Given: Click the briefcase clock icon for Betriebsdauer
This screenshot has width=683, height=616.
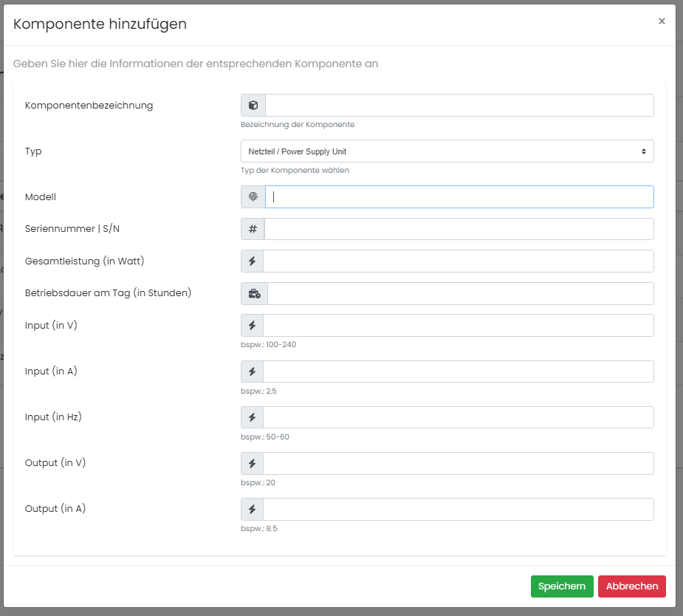Looking at the screenshot, I should coord(254,294).
